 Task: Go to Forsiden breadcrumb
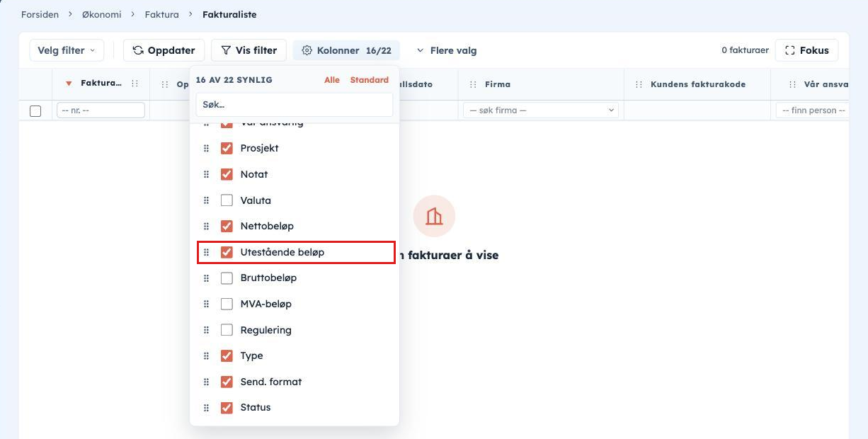pos(40,14)
